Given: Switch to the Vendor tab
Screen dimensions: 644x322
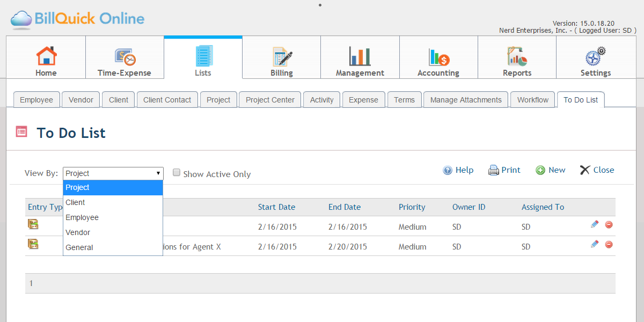Looking at the screenshot, I should (81, 100).
